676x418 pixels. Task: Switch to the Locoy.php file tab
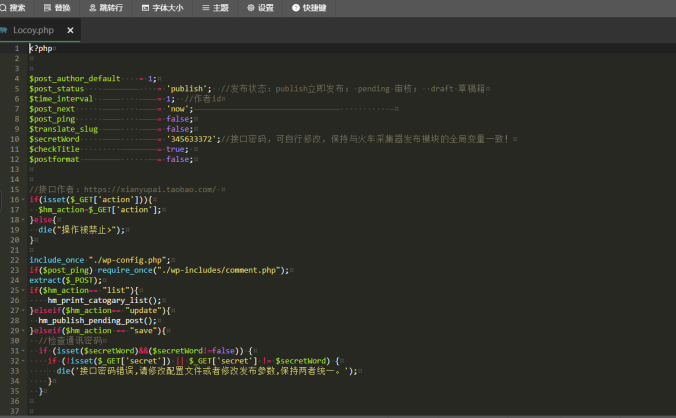pyautogui.click(x=32, y=30)
